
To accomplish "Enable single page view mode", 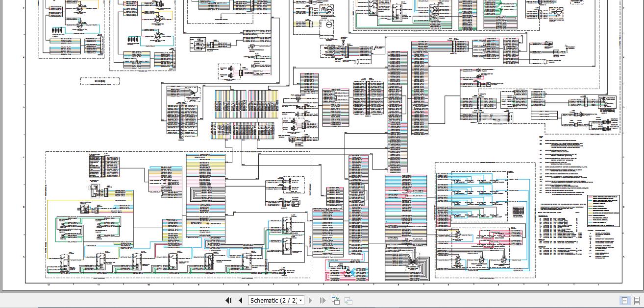I will pos(625,300).
